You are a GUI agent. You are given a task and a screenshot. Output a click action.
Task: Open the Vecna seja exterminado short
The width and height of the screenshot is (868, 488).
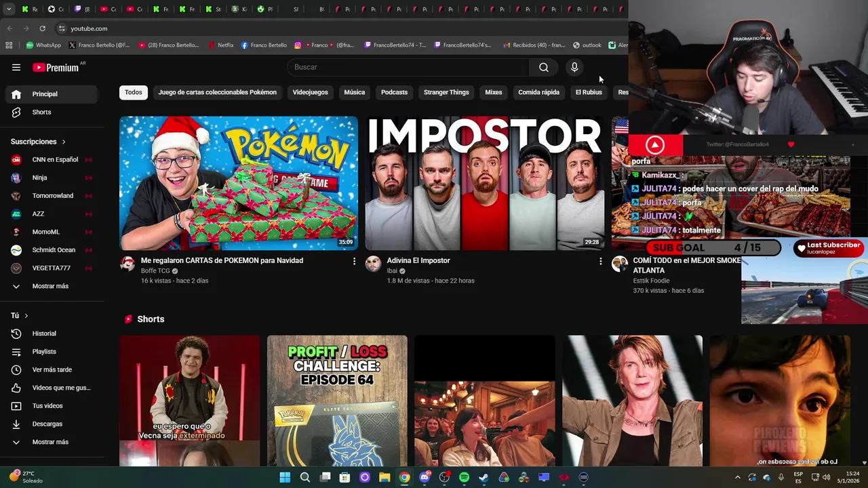point(190,401)
